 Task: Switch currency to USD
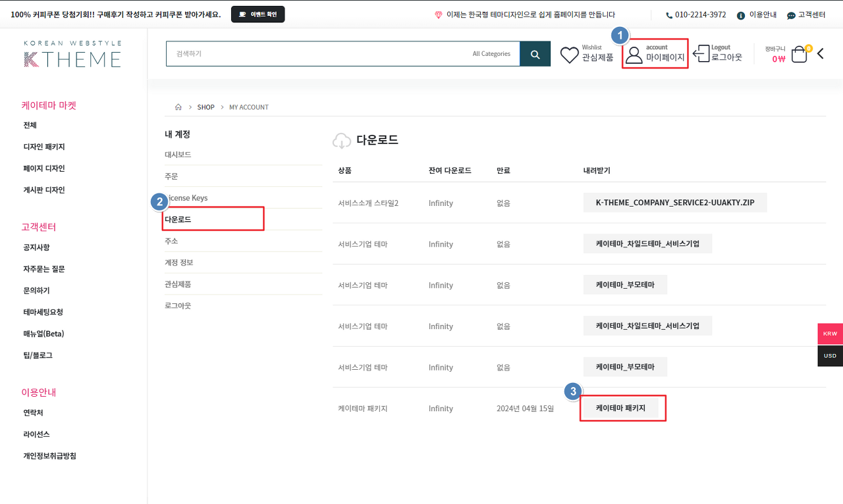click(830, 355)
